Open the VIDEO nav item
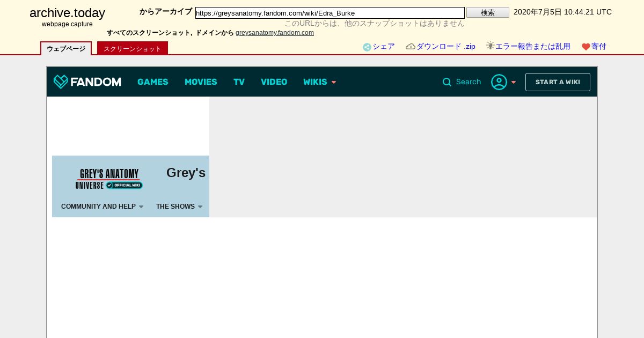The width and height of the screenshot is (644, 338). [x=274, y=82]
